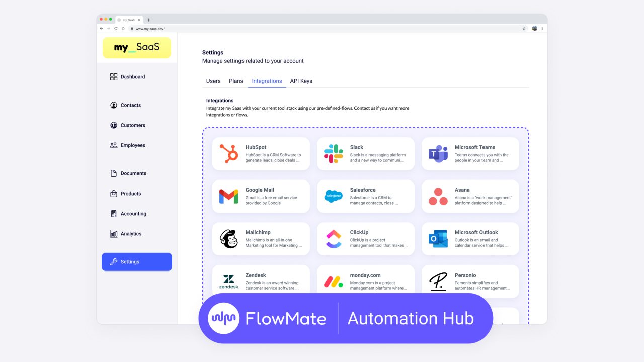Switch to the Users tab
The width and height of the screenshot is (644, 362).
coord(213,81)
